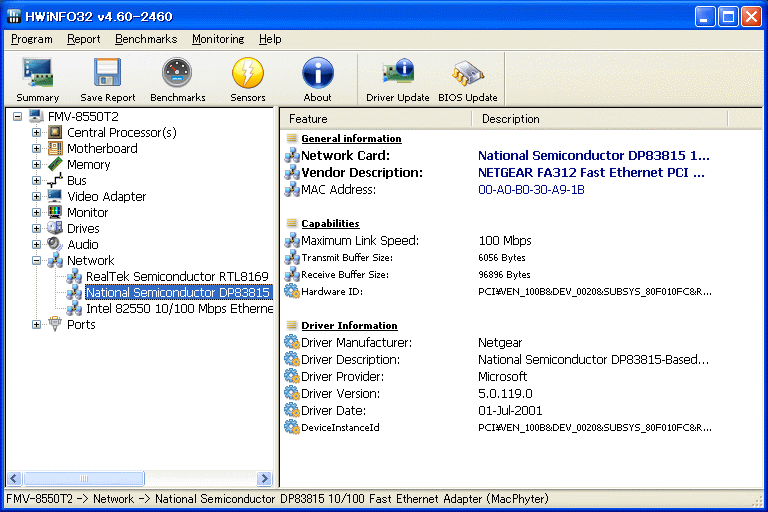Click Driver Version value 5.0.119.0

click(505, 393)
